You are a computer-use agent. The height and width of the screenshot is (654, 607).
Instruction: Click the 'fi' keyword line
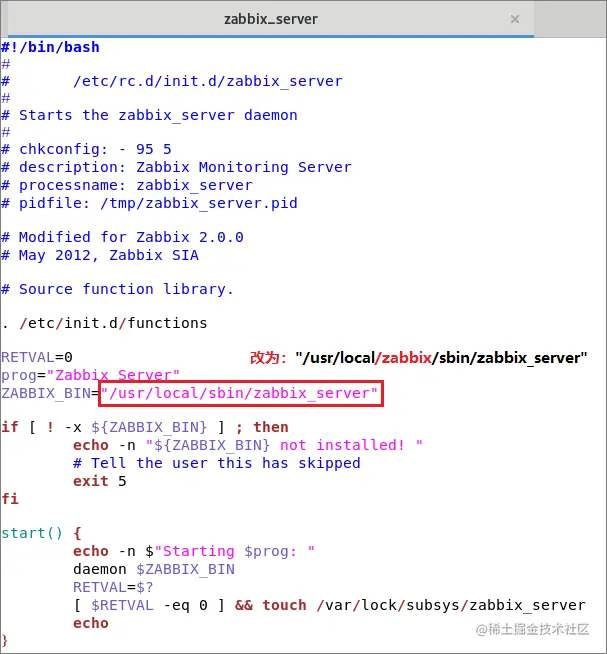click(10, 499)
